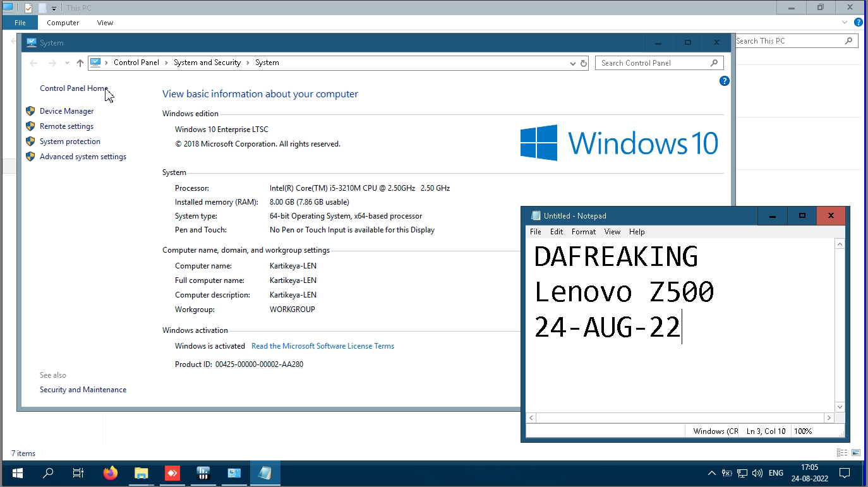
Task: Click the Up arrow in System window
Action: [x=80, y=63]
